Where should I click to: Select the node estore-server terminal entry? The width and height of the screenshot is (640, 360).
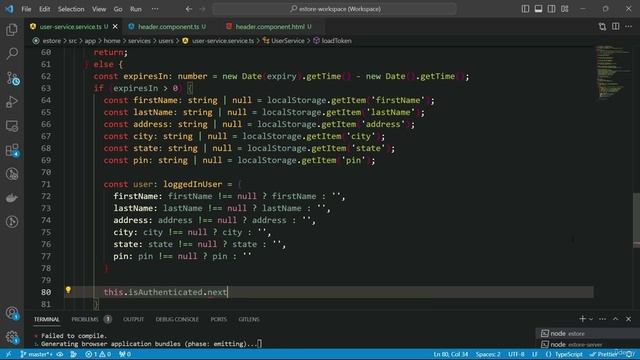coord(588,344)
